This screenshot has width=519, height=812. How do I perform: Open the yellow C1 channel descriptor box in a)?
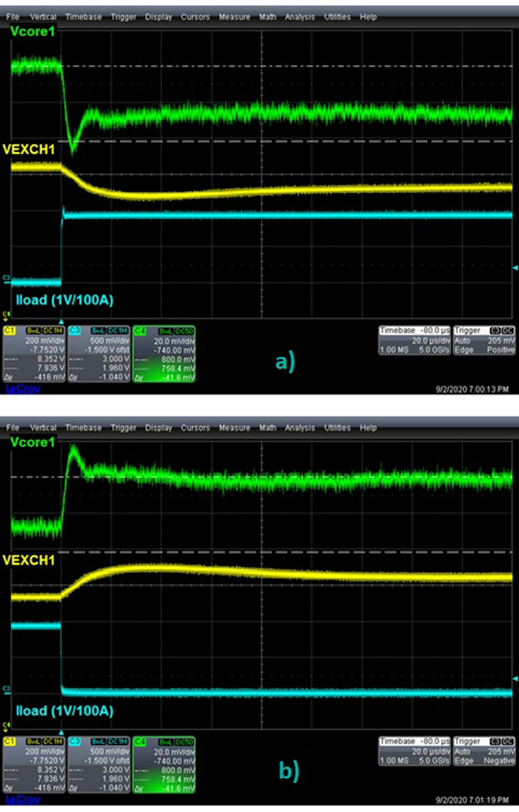[x=34, y=354]
